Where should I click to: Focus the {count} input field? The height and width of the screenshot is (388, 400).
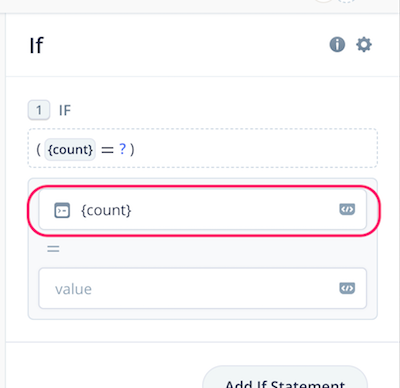point(203,210)
